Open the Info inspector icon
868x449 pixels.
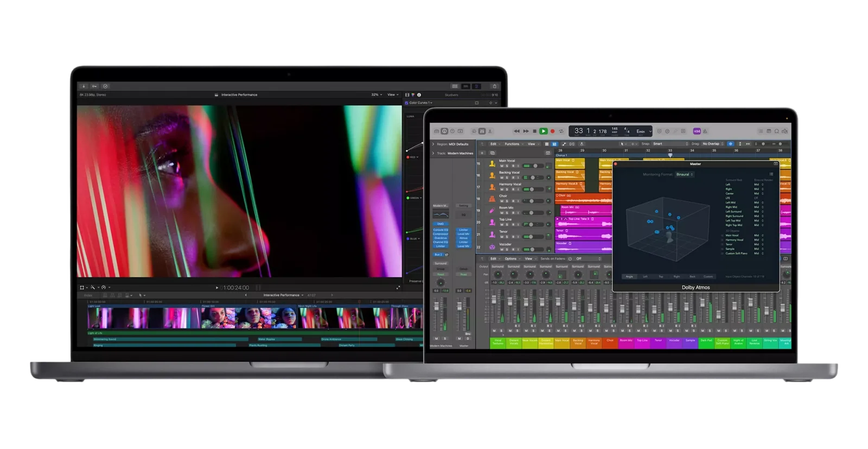[419, 95]
